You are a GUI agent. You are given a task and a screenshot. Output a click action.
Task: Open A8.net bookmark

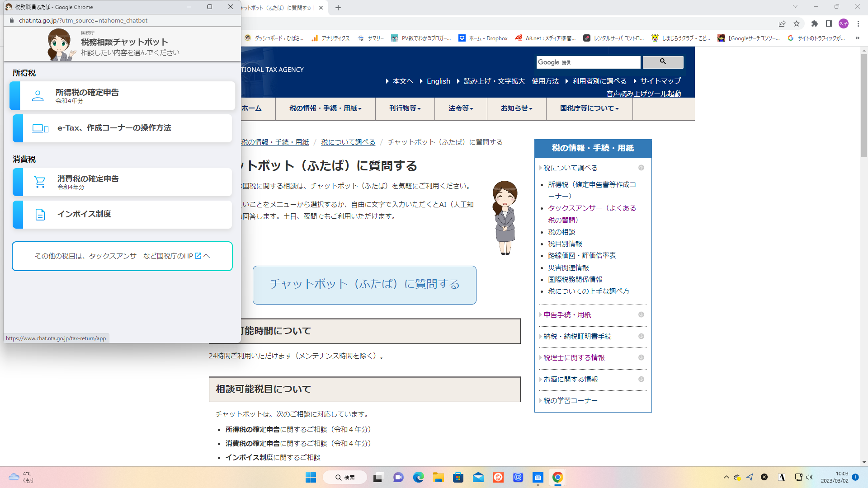[x=545, y=38]
